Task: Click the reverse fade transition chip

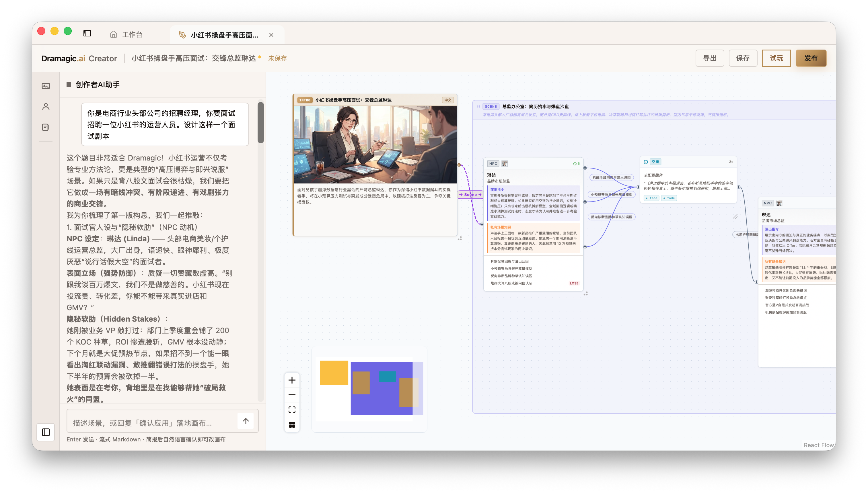Action: pos(669,198)
